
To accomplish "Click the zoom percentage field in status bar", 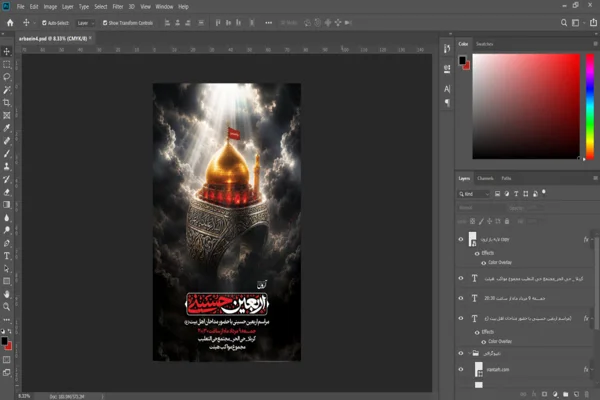I will (24, 397).
